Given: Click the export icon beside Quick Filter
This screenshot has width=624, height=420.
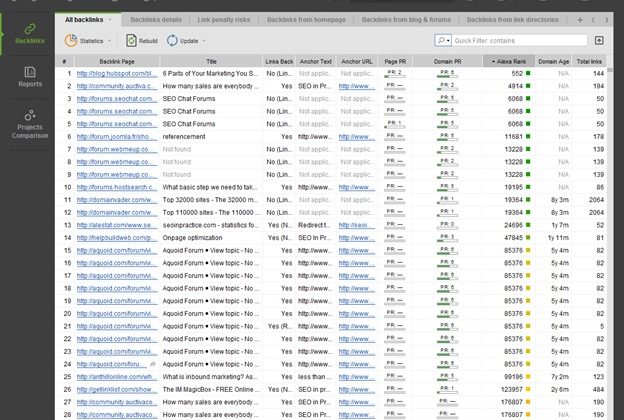Looking at the screenshot, I should [599, 40].
